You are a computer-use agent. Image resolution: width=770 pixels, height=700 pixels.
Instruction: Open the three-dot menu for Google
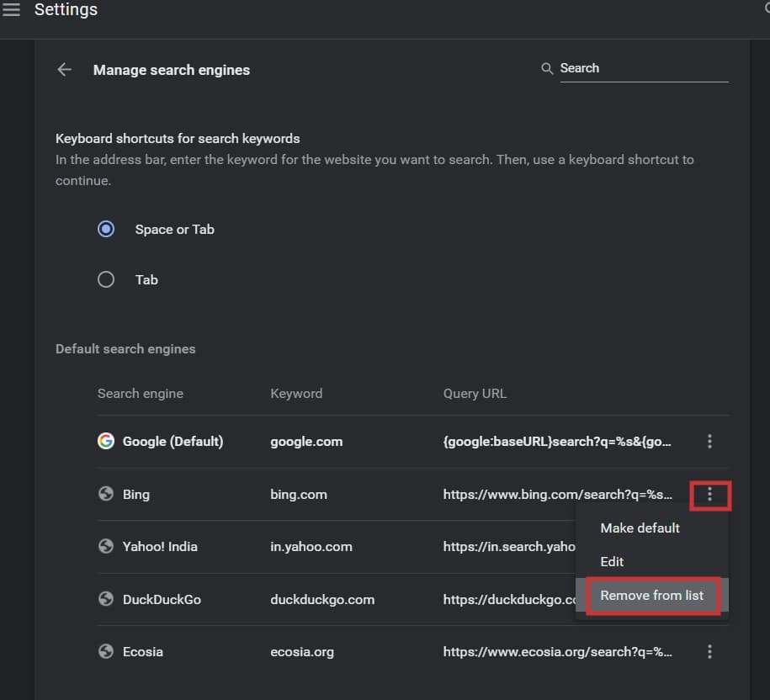coord(710,441)
